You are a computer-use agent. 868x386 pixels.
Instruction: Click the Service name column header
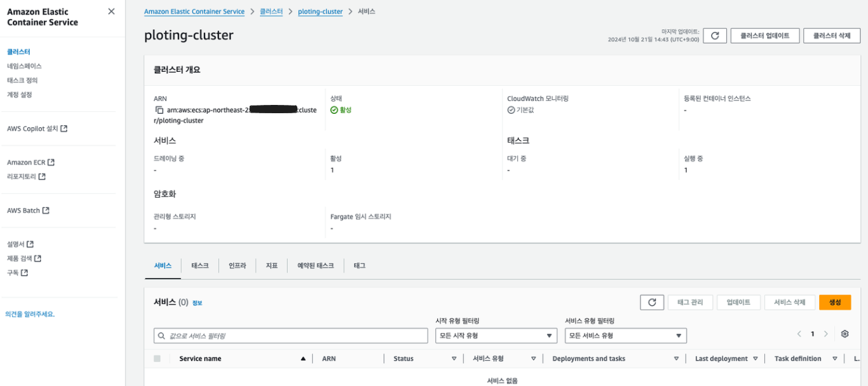[200, 359]
